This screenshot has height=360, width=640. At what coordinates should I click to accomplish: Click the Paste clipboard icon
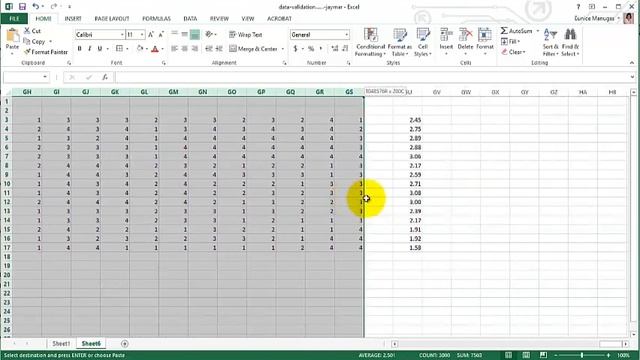click(12, 36)
